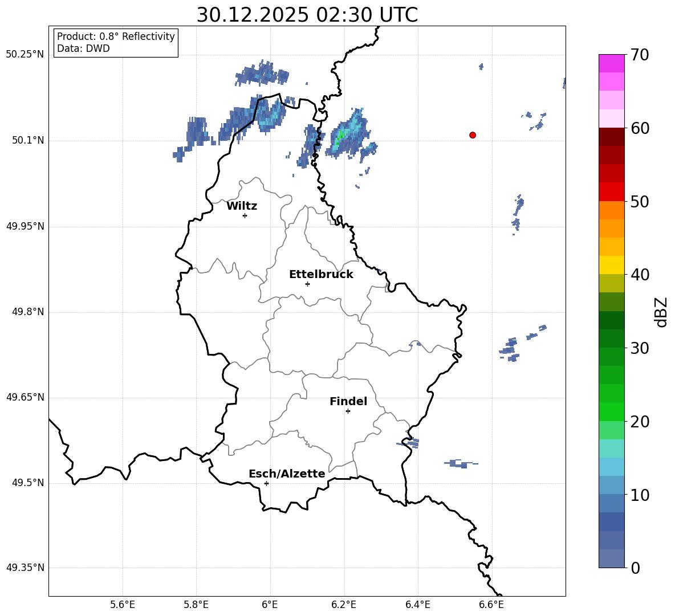
Task: Select the Ettelbruck city label
Action: click(321, 275)
